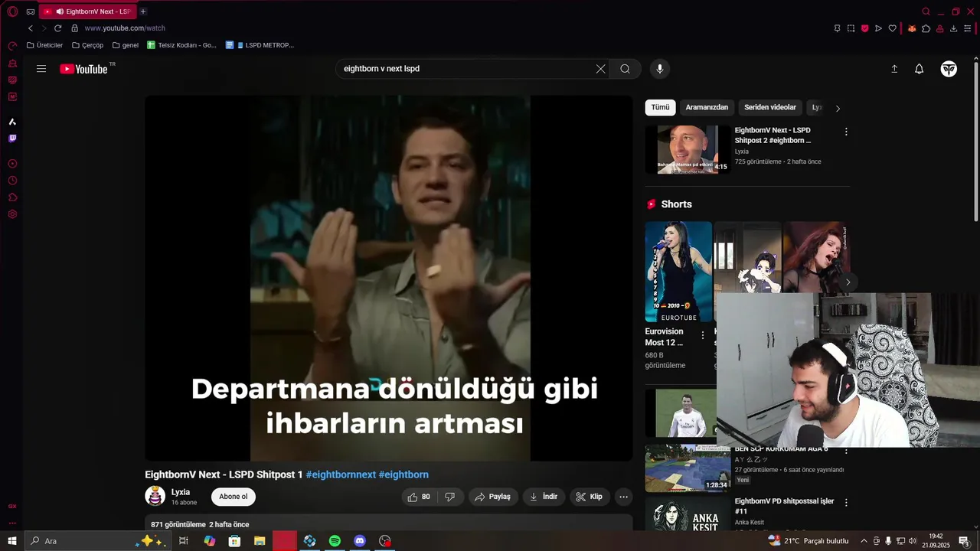Go to the YouTube home logo
Image resolution: width=980 pixels, height=551 pixels.
click(x=84, y=69)
